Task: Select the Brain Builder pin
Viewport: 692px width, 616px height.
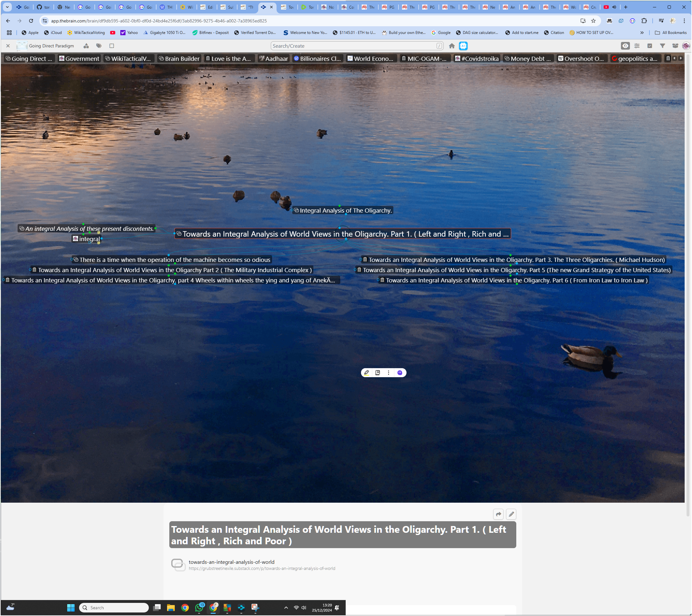Action: pos(179,59)
